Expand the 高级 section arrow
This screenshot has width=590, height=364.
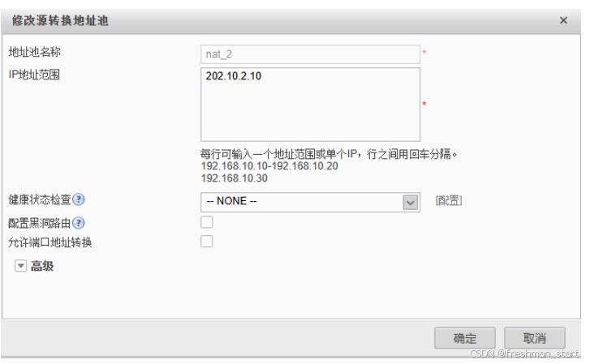click(x=21, y=266)
